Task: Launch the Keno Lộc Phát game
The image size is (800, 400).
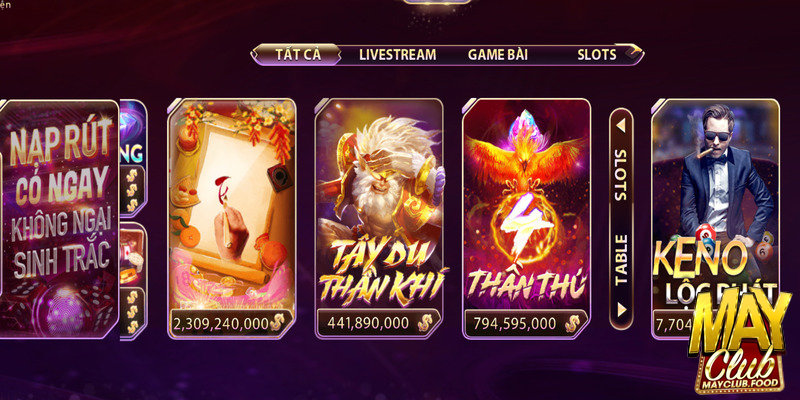Action: [x=715, y=218]
